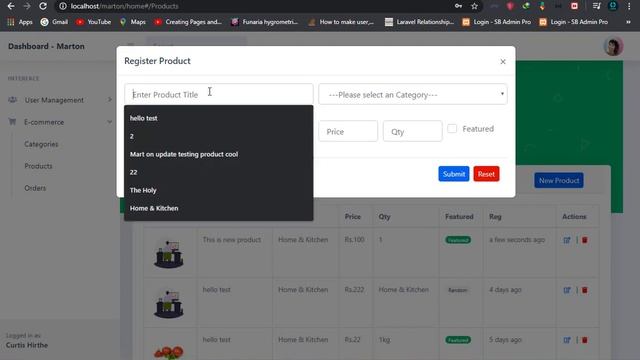Click the browser back arrow
Image resolution: width=640 pixels, height=360 pixels.
click(11, 6)
